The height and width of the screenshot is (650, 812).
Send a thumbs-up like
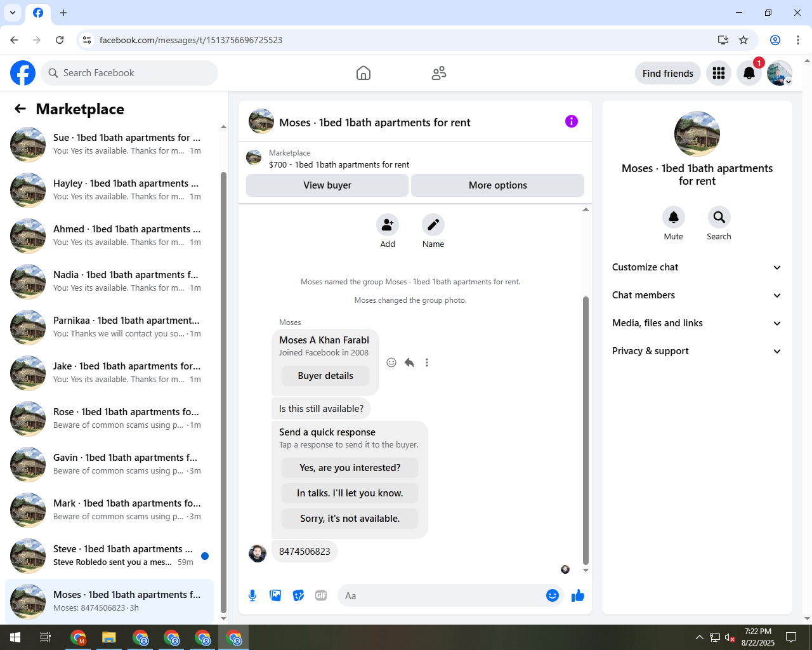tap(577, 595)
